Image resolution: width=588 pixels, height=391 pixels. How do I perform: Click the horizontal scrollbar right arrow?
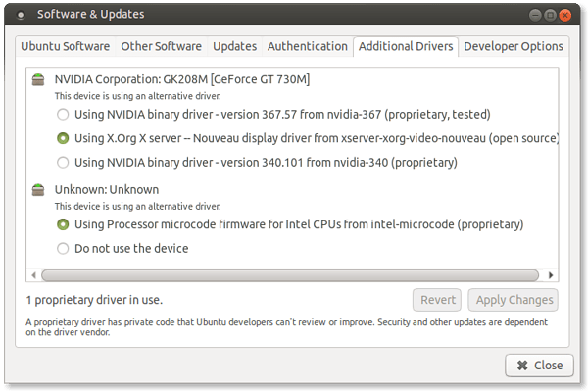[551, 275]
